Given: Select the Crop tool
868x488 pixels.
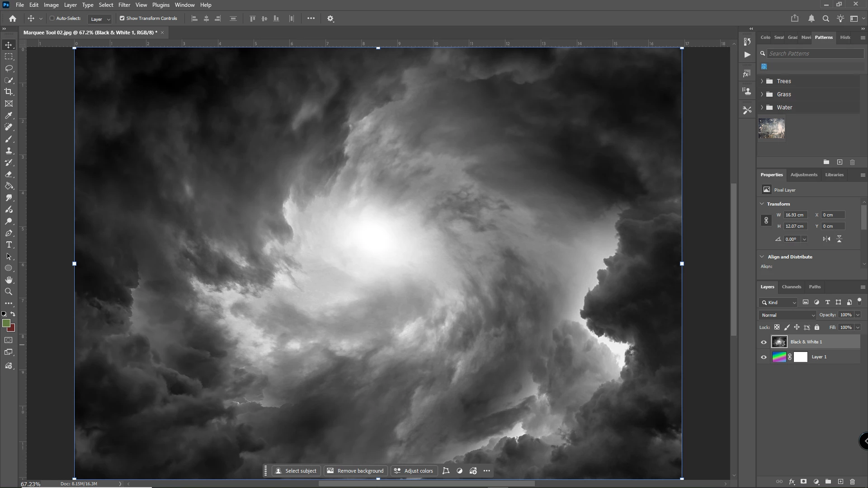Looking at the screenshot, I should tap(9, 92).
